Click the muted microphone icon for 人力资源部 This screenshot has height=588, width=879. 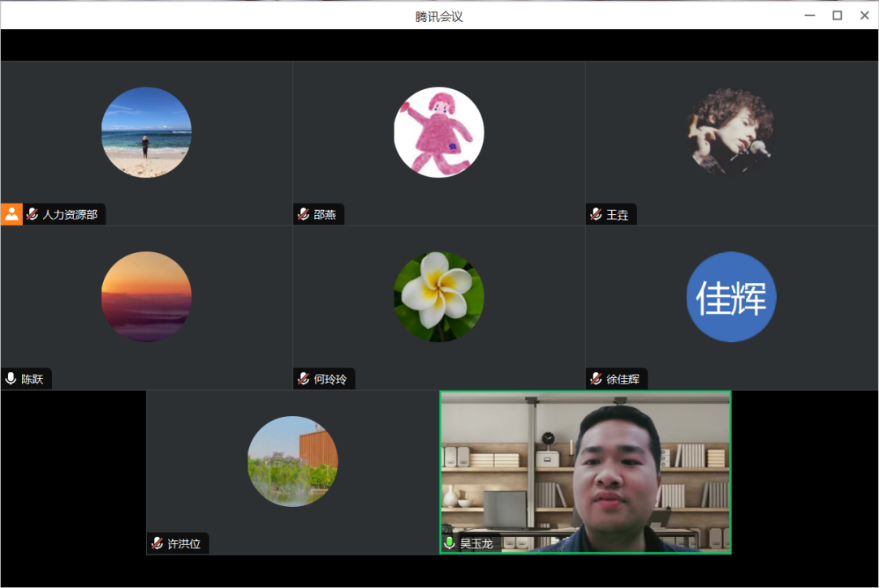pos(32,215)
